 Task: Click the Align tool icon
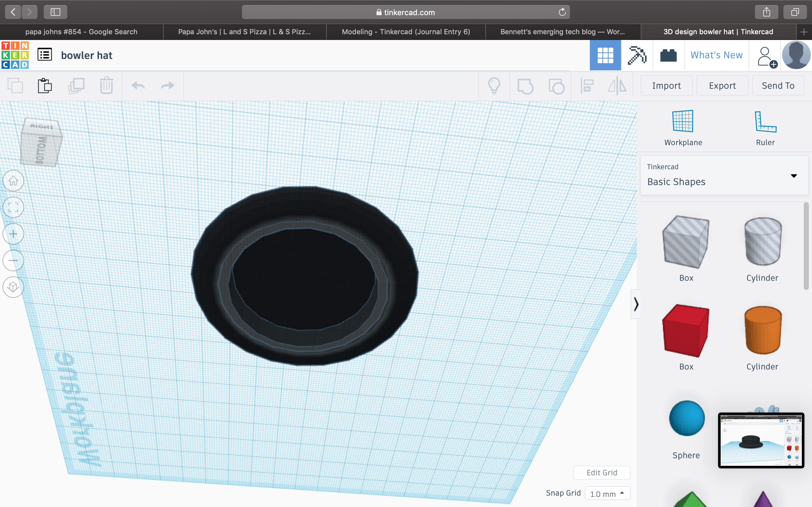[587, 86]
